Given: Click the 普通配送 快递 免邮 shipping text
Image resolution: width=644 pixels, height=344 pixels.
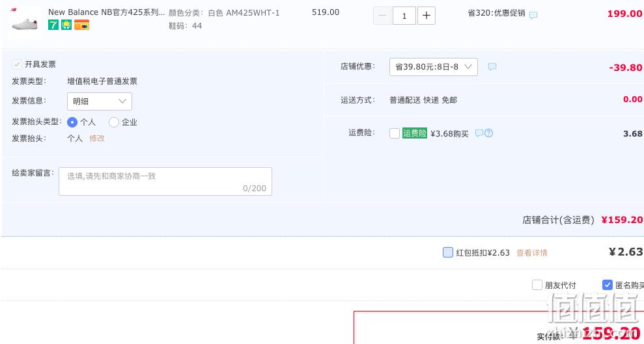Looking at the screenshot, I should 423,100.
